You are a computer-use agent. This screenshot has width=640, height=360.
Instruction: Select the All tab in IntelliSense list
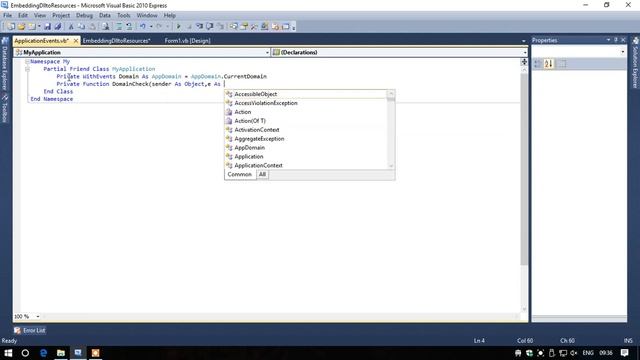point(262,174)
